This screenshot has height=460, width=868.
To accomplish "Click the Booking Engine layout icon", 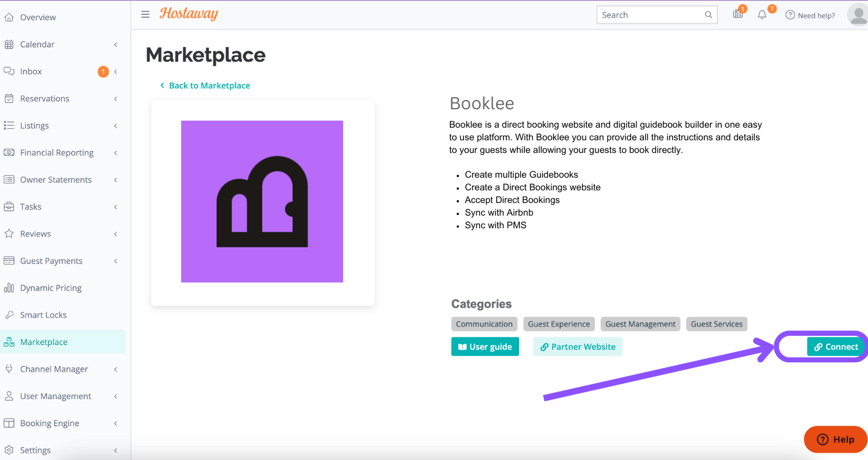I will [x=9, y=423].
